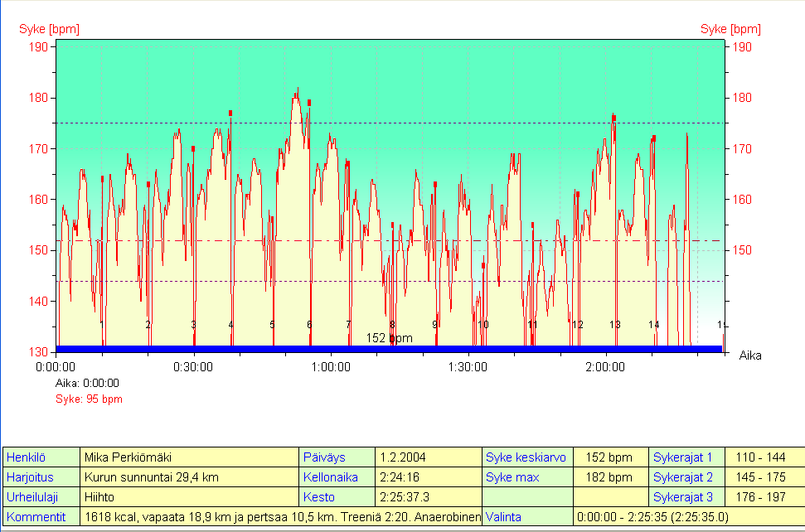Click lap marker 10 on the timeline
The image size is (805, 532).
pyautogui.click(x=483, y=325)
